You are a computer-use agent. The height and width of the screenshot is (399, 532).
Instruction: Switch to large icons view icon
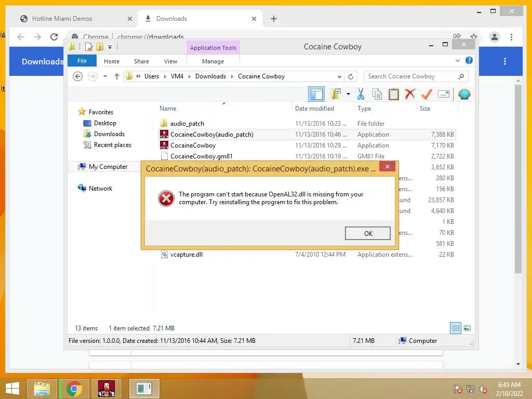click(467, 328)
